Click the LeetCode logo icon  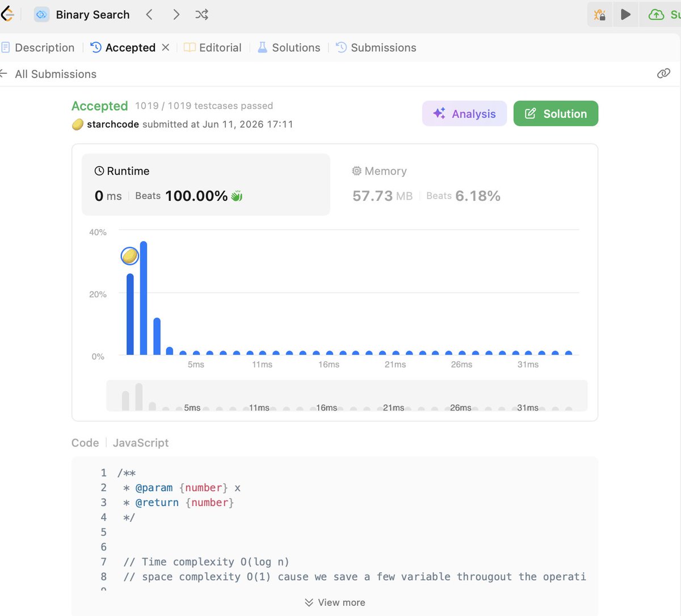(x=6, y=14)
